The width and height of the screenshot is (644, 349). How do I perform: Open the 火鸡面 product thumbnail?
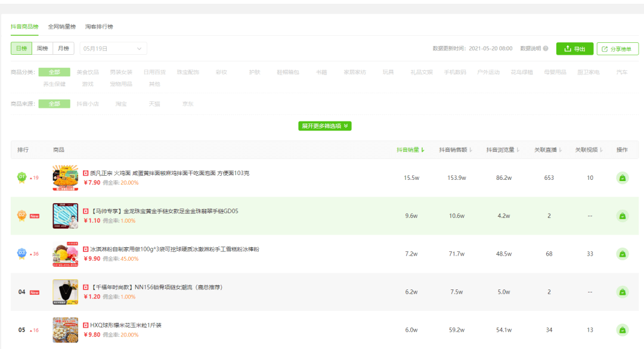coord(65,178)
